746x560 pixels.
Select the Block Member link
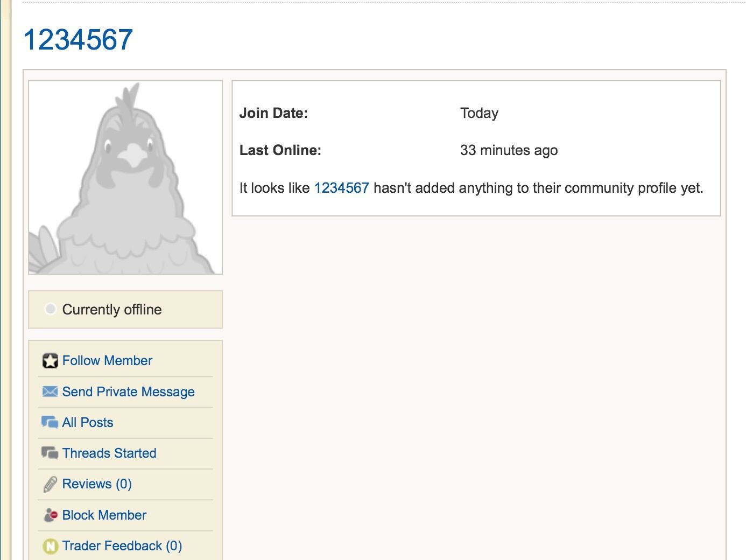(x=104, y=515)
